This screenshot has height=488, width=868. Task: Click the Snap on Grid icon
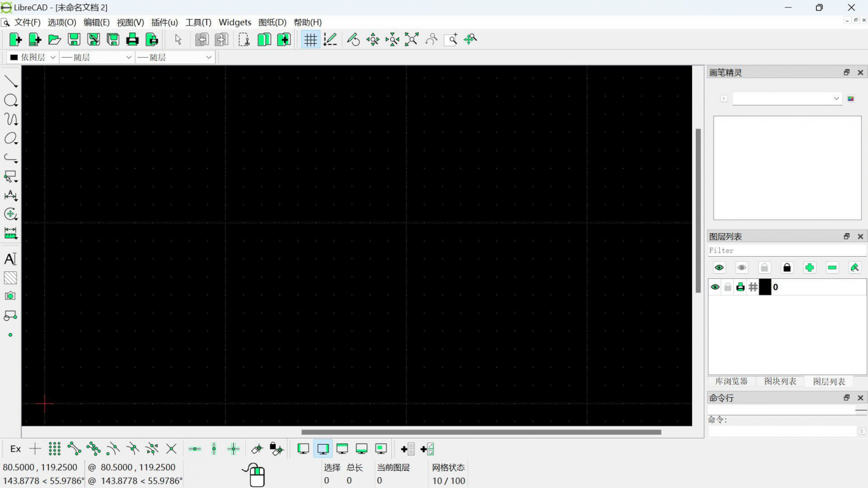point(55,449)
